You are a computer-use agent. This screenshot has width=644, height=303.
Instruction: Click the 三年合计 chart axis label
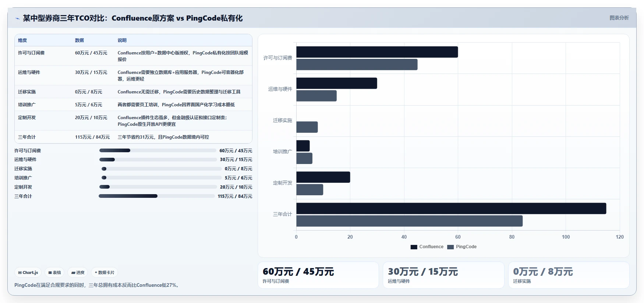(282, 214)
